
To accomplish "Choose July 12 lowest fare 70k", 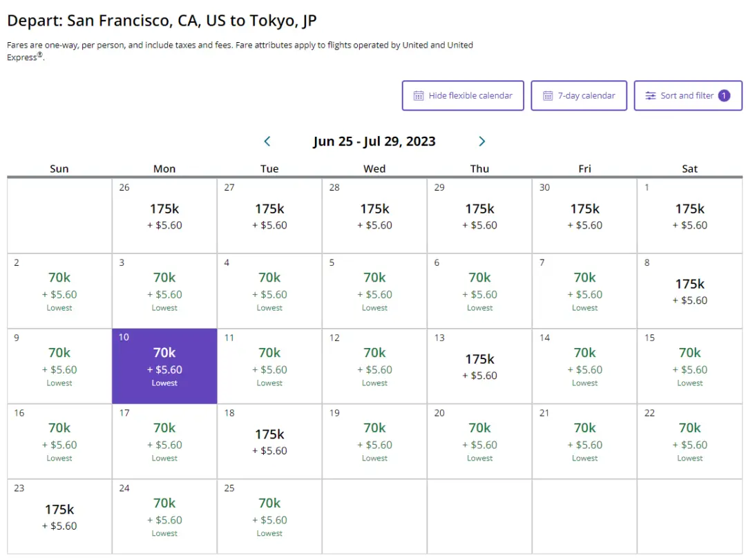I will (x=375, y=367).
